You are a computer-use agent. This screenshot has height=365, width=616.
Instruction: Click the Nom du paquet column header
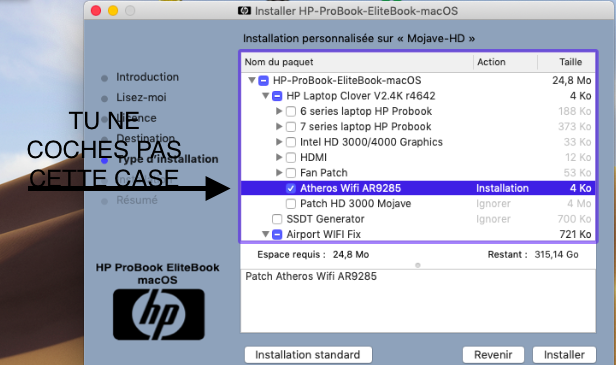357,62
